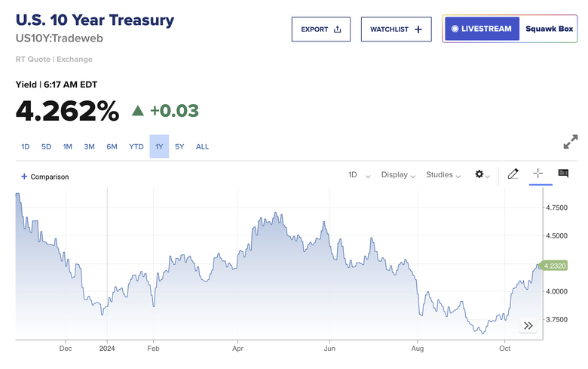Viewport: 588px width, 369px height.
Task: Select the 1Y range toggle
Action: point(159,146)
